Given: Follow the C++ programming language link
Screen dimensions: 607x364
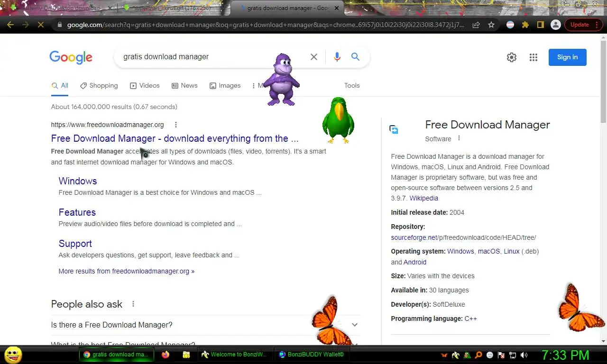Looking at the screenshot, I should click(471, 318).
